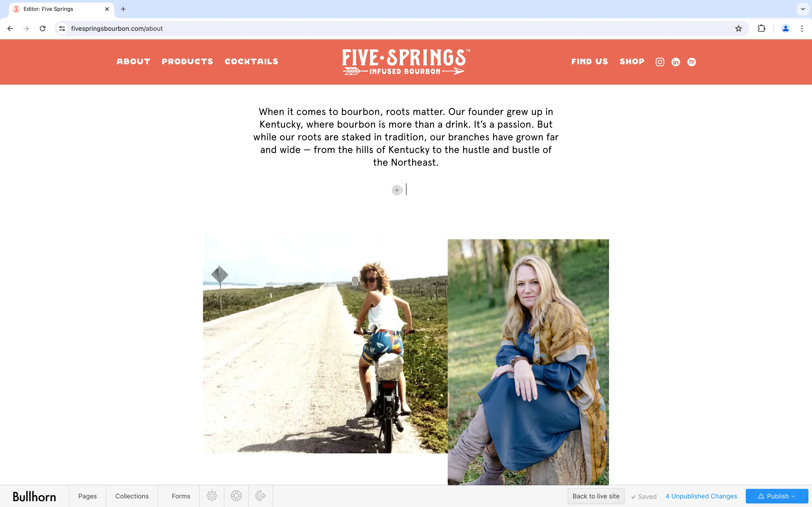Image resolution: width=812 pixels, height=507 pixels.
Task: Open the help lifebuoy icon
Action: point(236,496)
